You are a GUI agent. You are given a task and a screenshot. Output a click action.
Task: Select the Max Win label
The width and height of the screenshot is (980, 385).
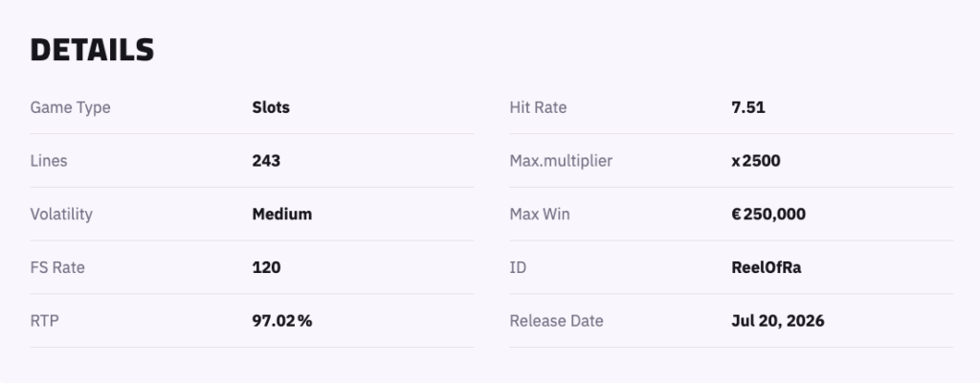(x=540, y=215)
